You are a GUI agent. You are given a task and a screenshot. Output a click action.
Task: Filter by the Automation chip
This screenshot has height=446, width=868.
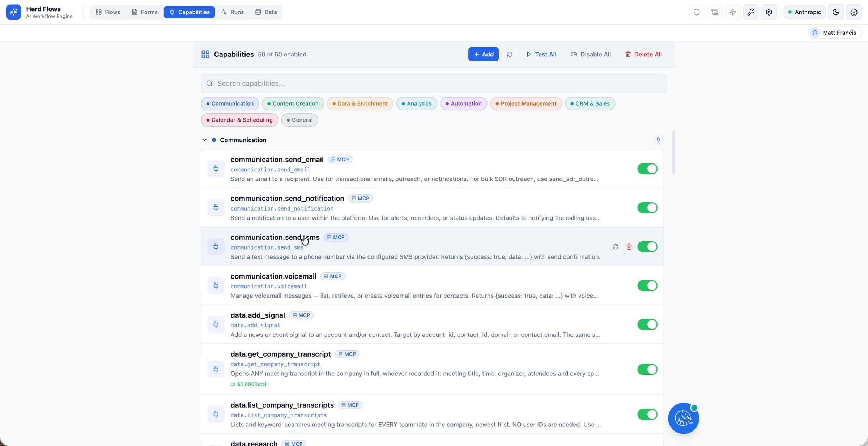(464, 103)
